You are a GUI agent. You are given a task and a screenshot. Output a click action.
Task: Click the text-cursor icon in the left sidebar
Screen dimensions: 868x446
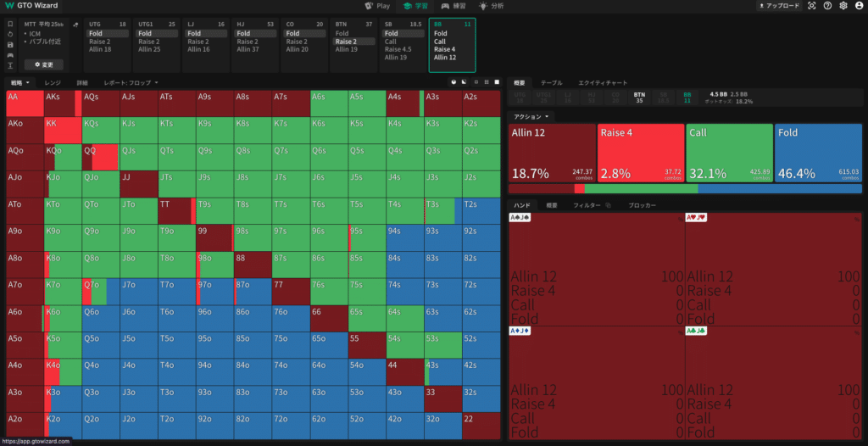[x=10, y=66]
